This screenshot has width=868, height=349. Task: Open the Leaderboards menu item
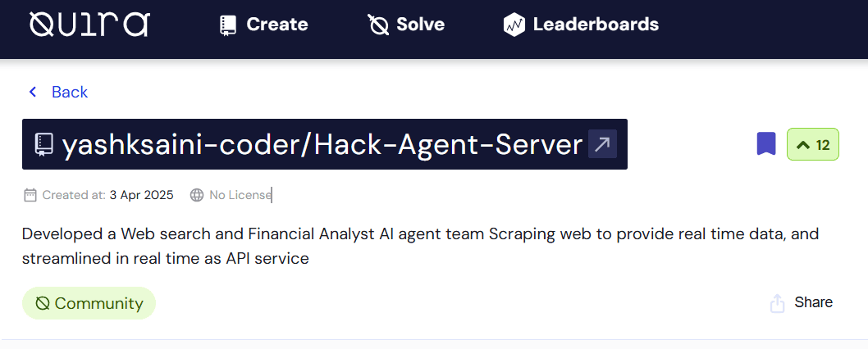click(x=596, y=25)
